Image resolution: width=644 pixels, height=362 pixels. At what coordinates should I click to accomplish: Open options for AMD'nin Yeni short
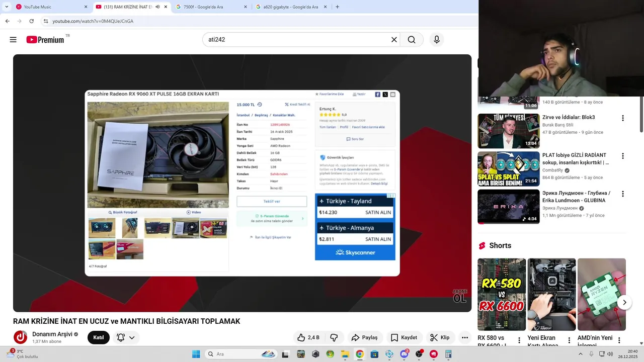(619, 340)
